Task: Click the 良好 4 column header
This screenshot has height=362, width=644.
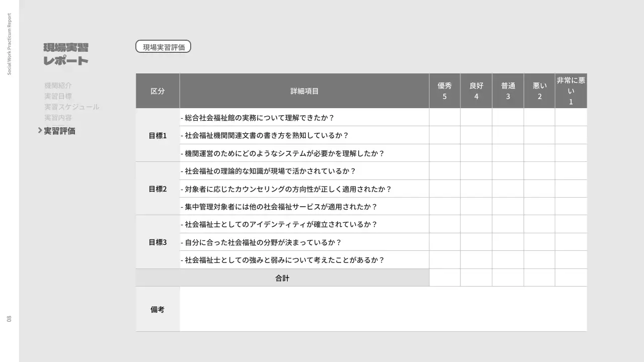Action: click(x=476, y=90)
